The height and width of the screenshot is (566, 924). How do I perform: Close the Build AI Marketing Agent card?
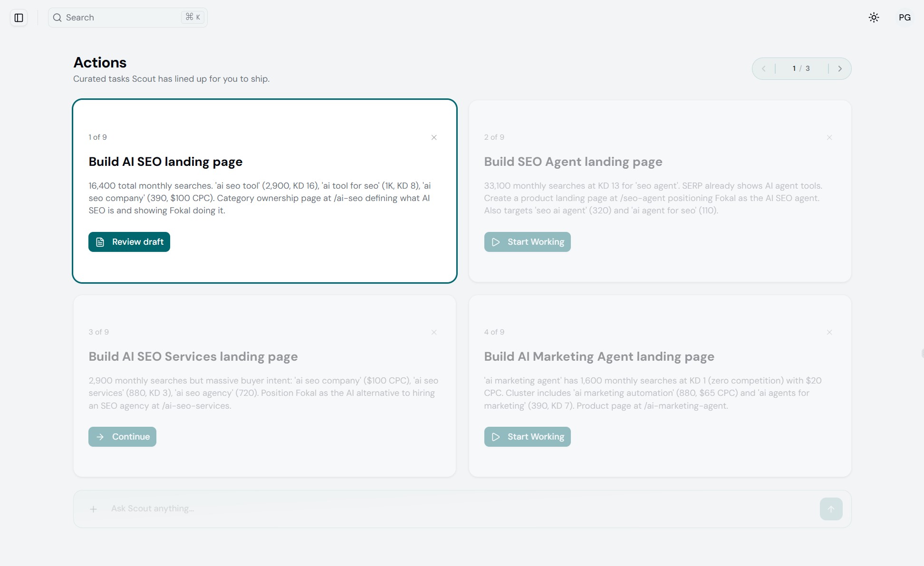click(x=829, y=332)
